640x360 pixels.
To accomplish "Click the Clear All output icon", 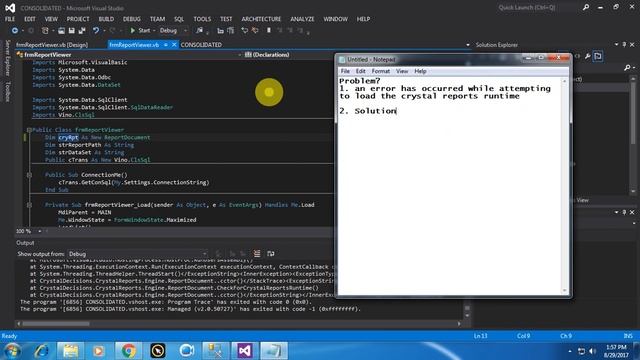I will (257, 254).
